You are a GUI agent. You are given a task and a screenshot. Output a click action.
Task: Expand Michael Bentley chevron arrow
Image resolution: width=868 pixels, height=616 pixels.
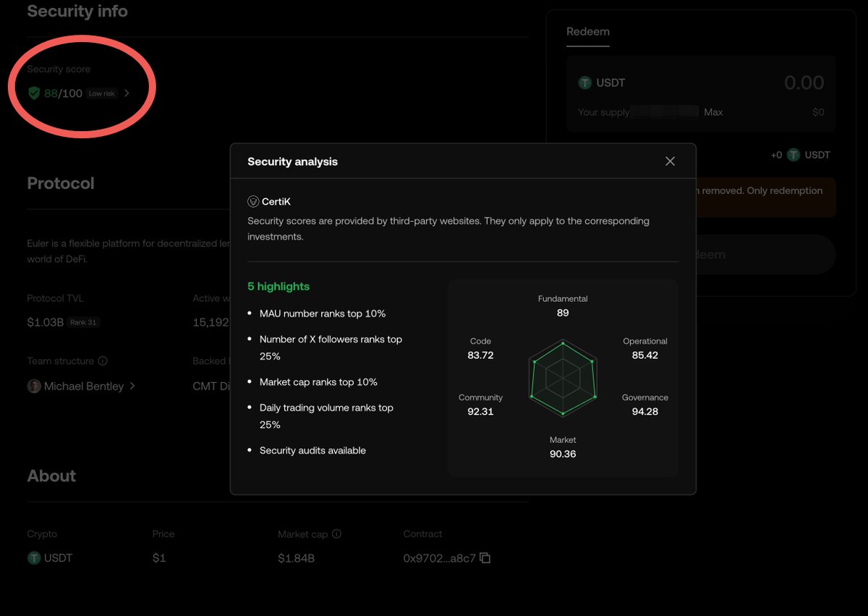point(132,387)
